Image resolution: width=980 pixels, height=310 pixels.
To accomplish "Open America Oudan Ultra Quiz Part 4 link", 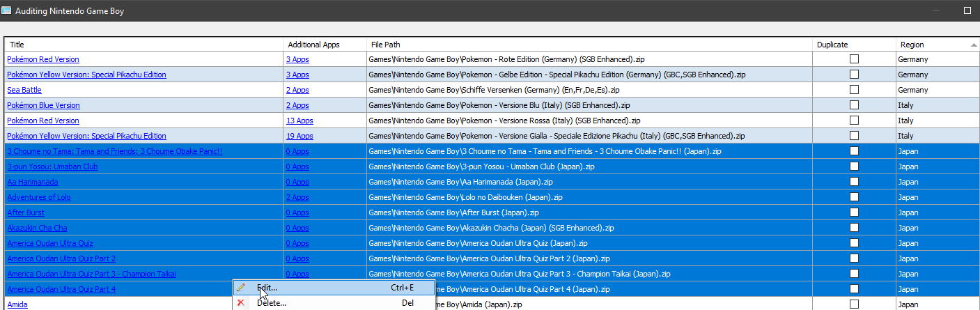I will pos(61,289).
